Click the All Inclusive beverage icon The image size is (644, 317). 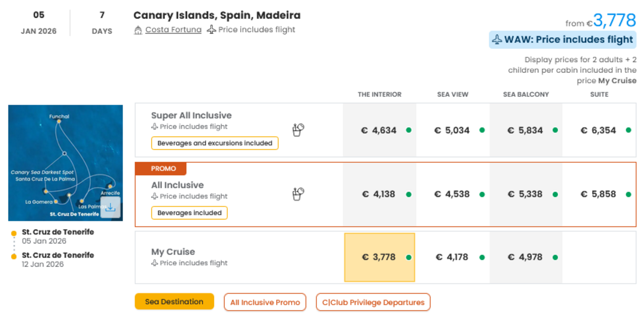click(298, 194)
